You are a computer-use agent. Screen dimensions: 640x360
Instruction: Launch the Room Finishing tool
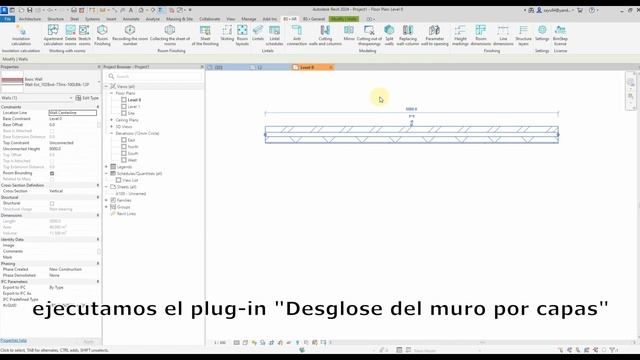102,35
